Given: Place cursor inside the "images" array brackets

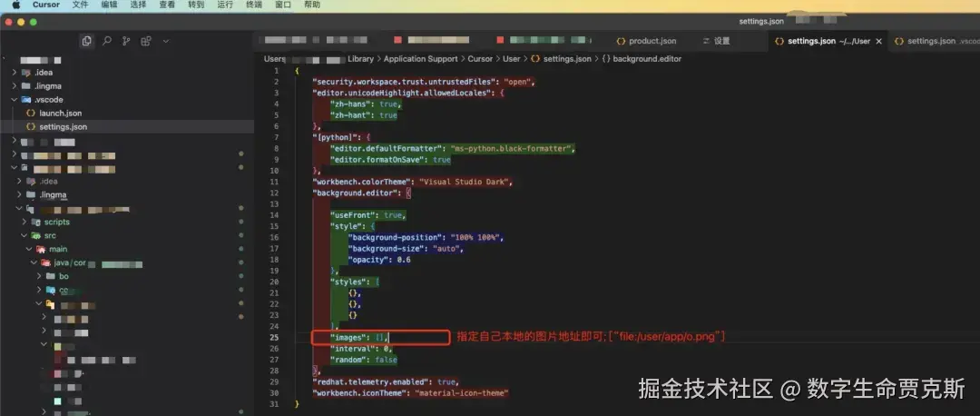Looking at the screenshot, I should (380, 338).
